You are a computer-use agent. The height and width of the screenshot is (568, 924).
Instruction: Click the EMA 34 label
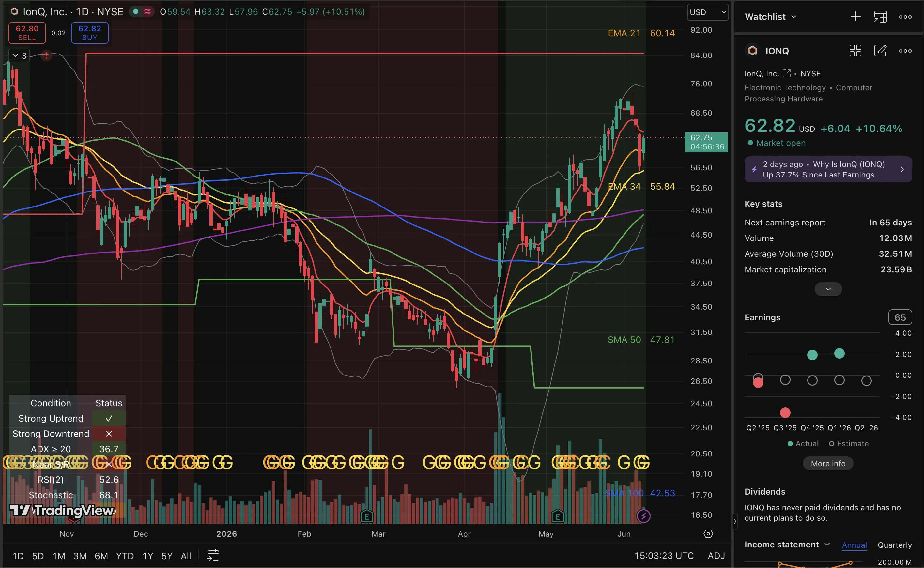(624, 186)
